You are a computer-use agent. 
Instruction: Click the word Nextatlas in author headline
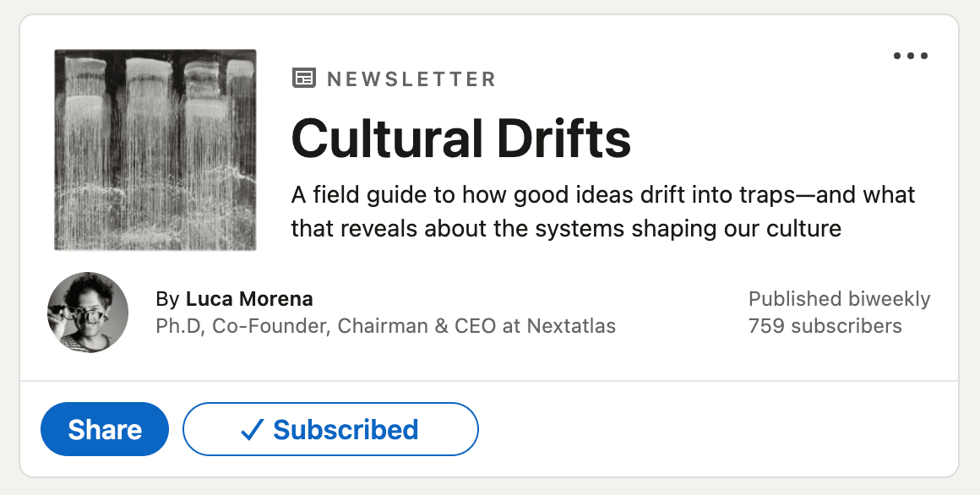(571, 326)
